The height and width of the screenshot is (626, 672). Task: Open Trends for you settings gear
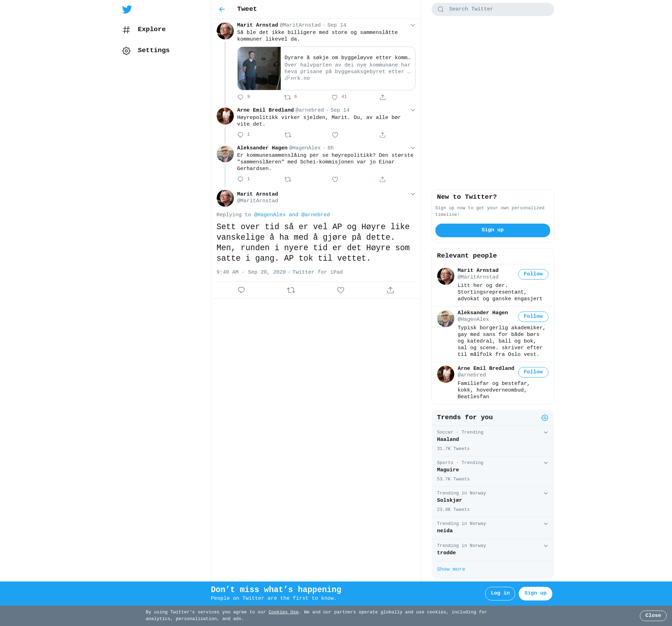(x=545, y=418)
